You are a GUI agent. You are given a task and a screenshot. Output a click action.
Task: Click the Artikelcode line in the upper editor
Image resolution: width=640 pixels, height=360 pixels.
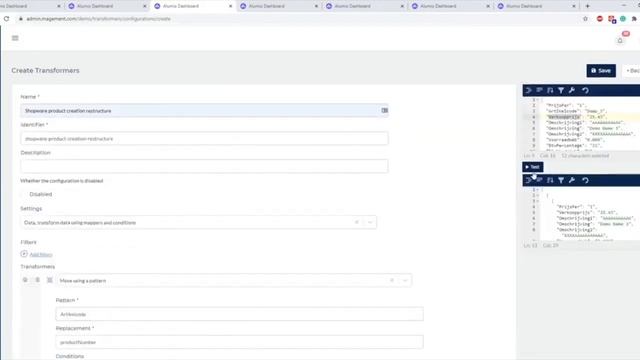coord(577,111)
